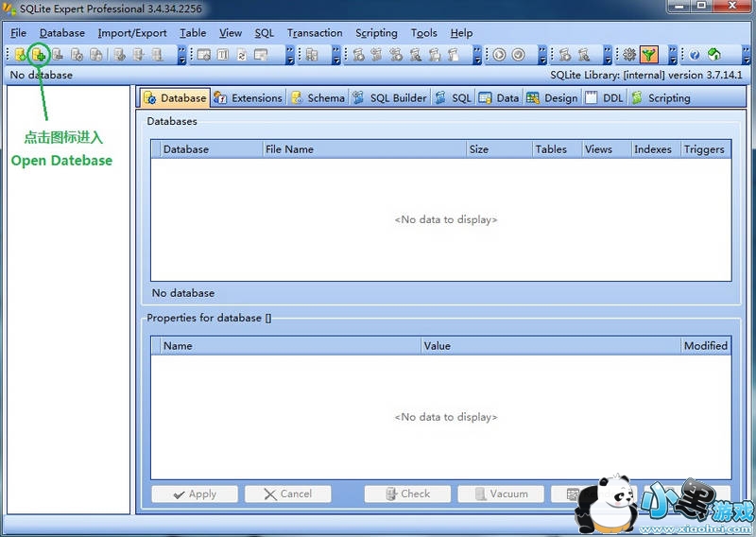756x537 pixels.
Task: Open the Transaction menu
Action: [x=315, y=33]
